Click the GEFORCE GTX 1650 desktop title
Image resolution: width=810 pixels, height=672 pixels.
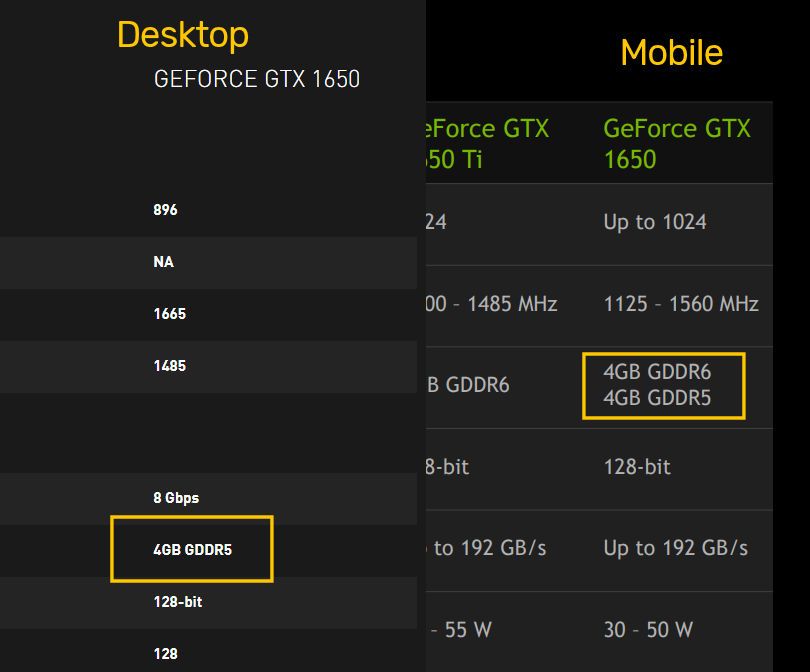pos(257,79)
